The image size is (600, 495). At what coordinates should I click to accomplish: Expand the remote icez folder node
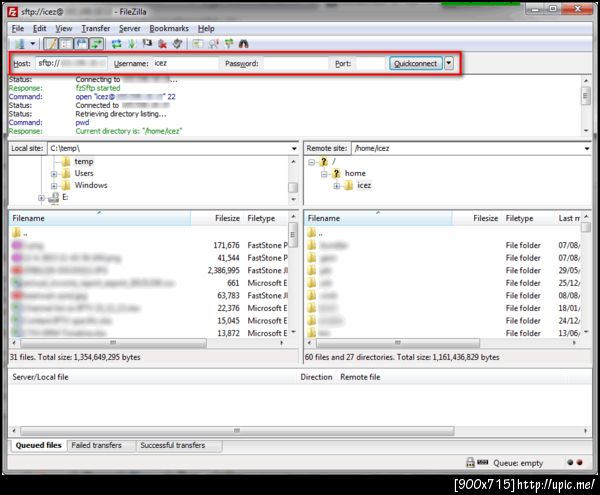337,186
